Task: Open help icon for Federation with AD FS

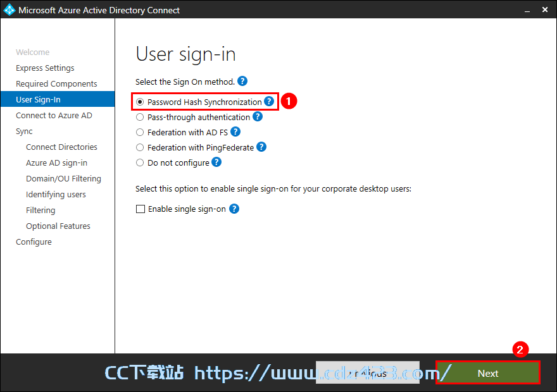Action: point(235,132)
